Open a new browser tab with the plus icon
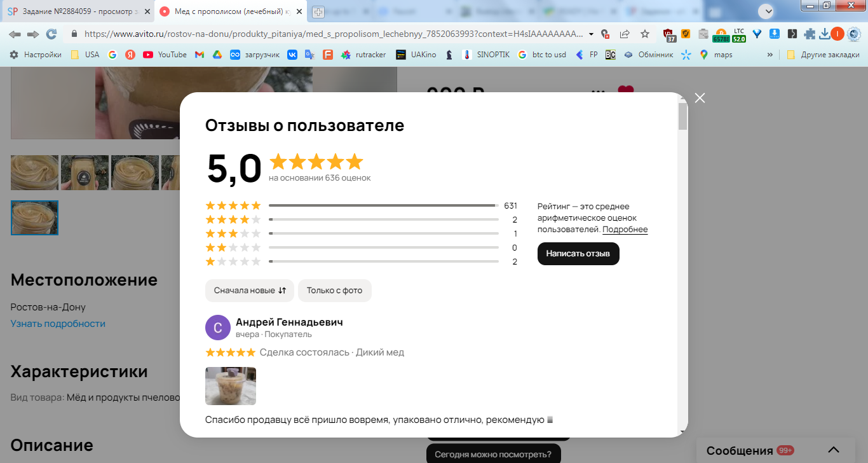Viewport: 868px width, 463px height. (318, 11)
